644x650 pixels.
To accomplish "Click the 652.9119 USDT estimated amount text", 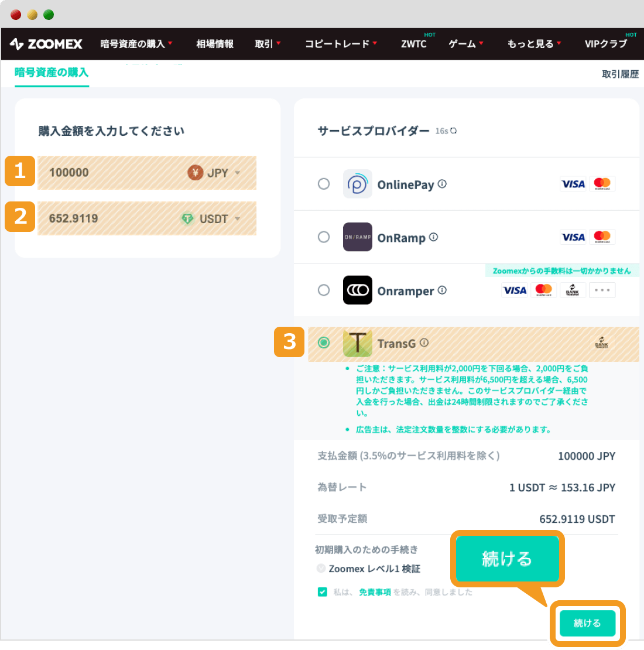I will (x=577, y=519).
